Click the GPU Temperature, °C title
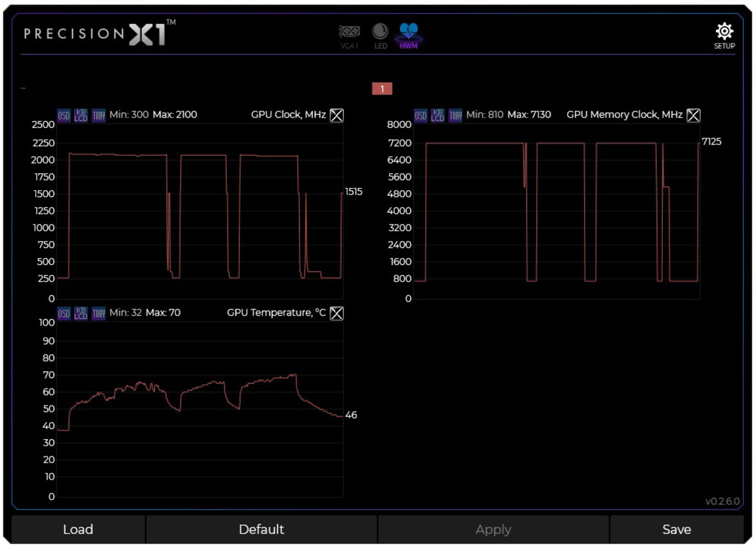Screen dimensions: 756x547 tap(276, 313)
